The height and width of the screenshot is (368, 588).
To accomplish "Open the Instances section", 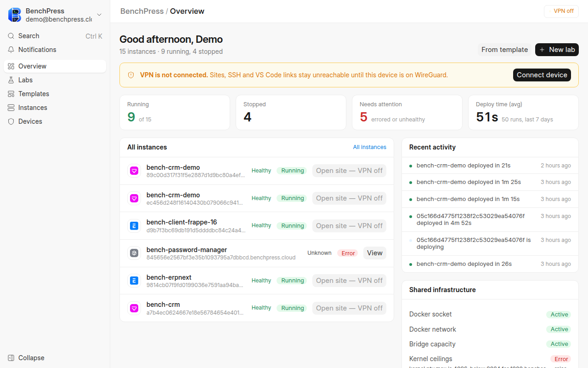I will 55,108.
